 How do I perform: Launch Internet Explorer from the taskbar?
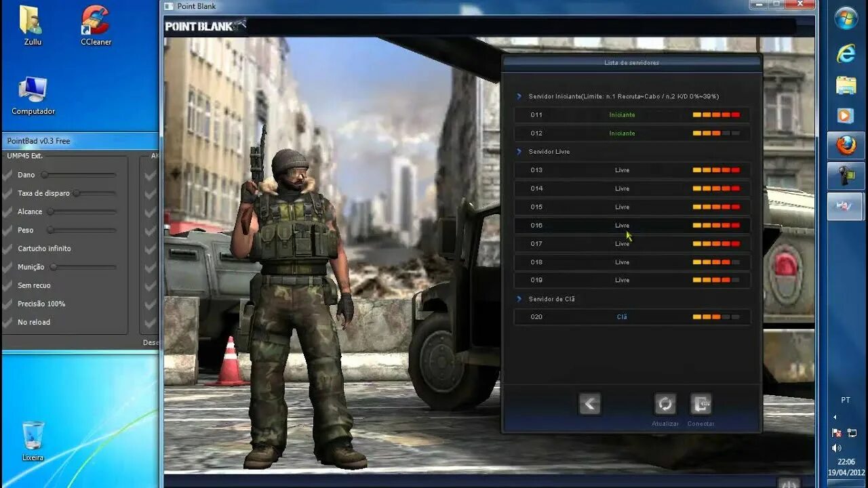click(x=846, y=54)
